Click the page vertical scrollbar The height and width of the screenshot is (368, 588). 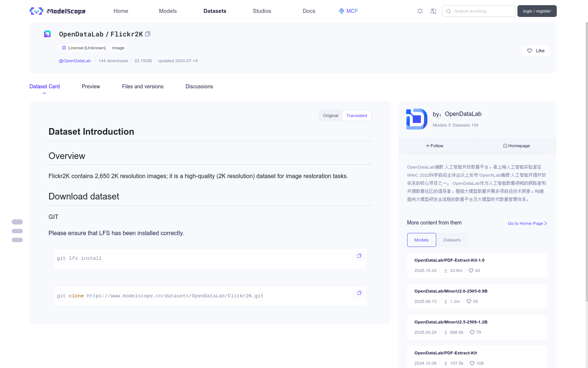click(587, 162)
